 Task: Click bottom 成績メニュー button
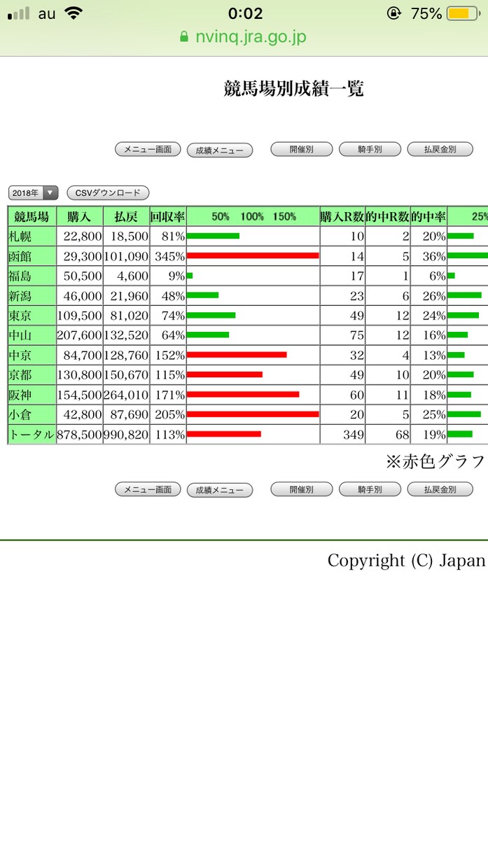[220, 490]
